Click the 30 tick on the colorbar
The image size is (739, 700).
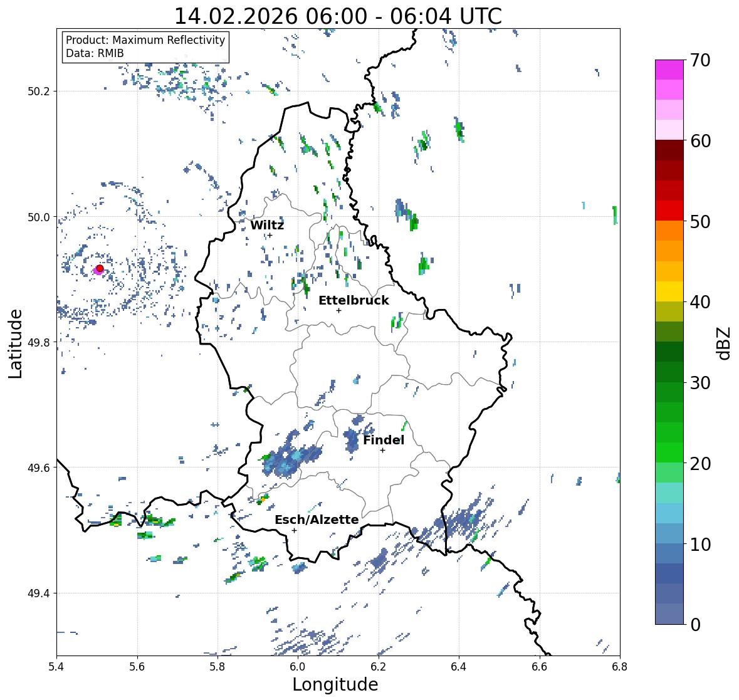(700, 382)
